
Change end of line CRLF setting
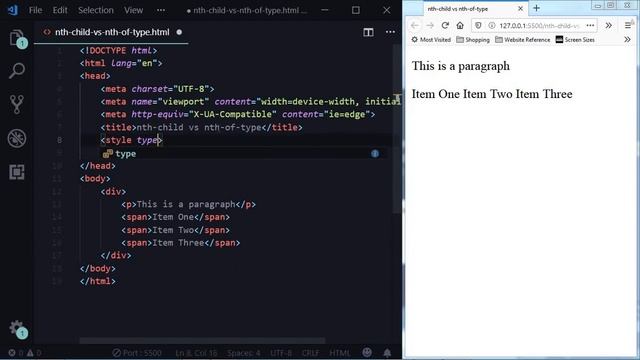point(311,353)
